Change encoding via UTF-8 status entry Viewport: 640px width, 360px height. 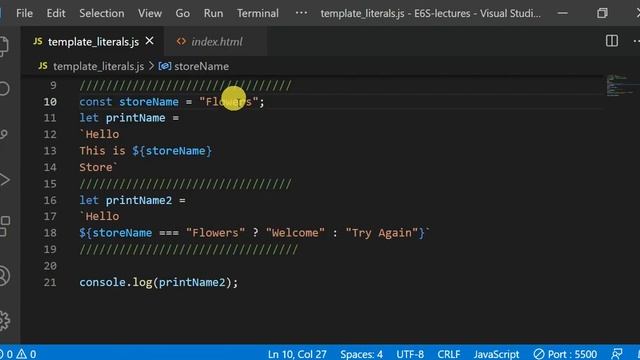(410, 354)
